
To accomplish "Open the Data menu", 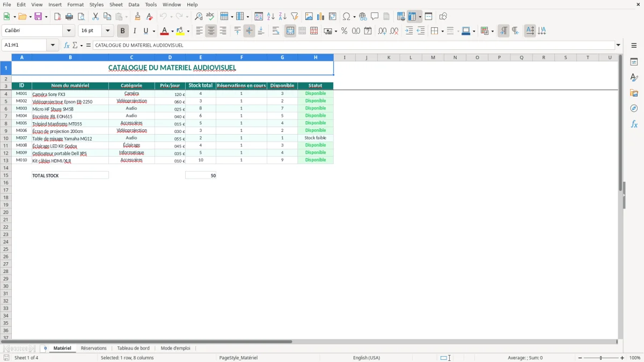I will pyautogui.click(x=134, y=4).
